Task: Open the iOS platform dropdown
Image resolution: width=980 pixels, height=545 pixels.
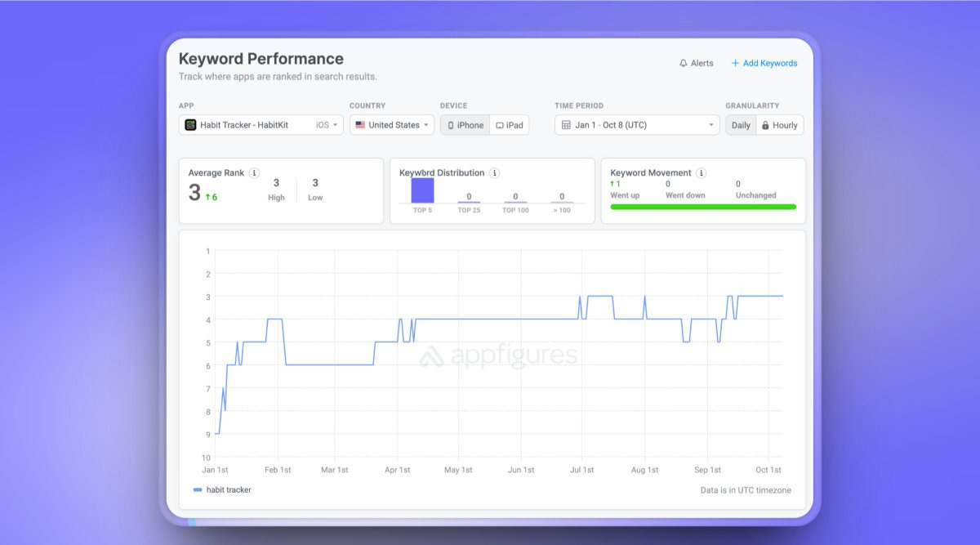Action: (x=326, y=124)
